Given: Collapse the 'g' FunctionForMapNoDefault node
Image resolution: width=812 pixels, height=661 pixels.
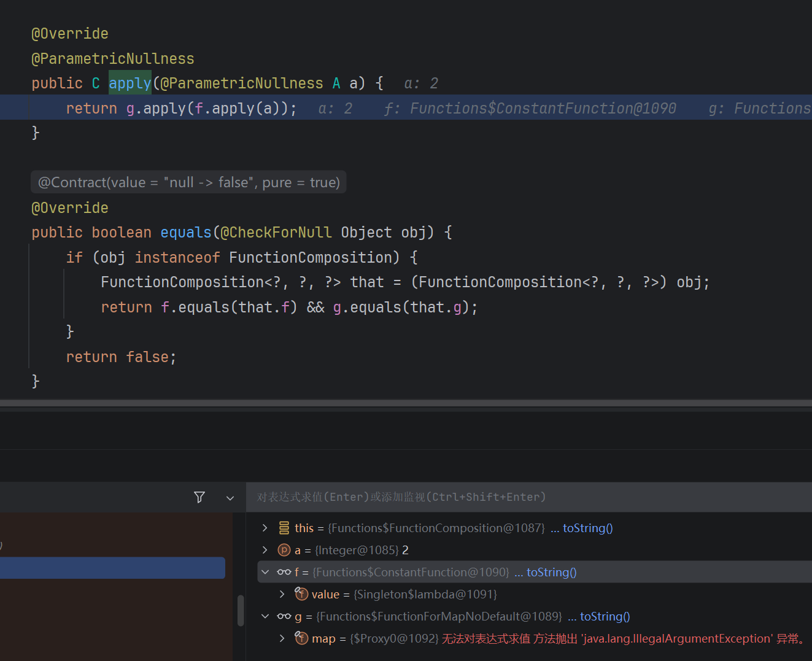Looking at the screenshot, I should click(265, 616).
